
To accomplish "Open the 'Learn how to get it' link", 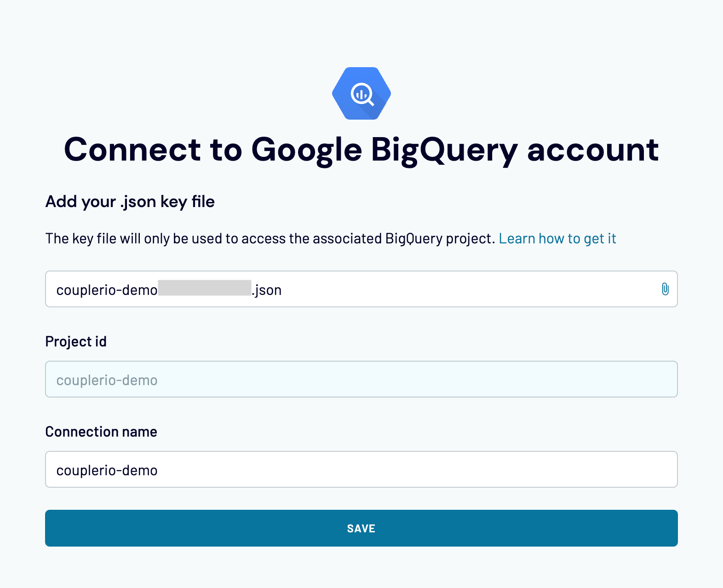I will pyautogui.click(x=557, y=238).
